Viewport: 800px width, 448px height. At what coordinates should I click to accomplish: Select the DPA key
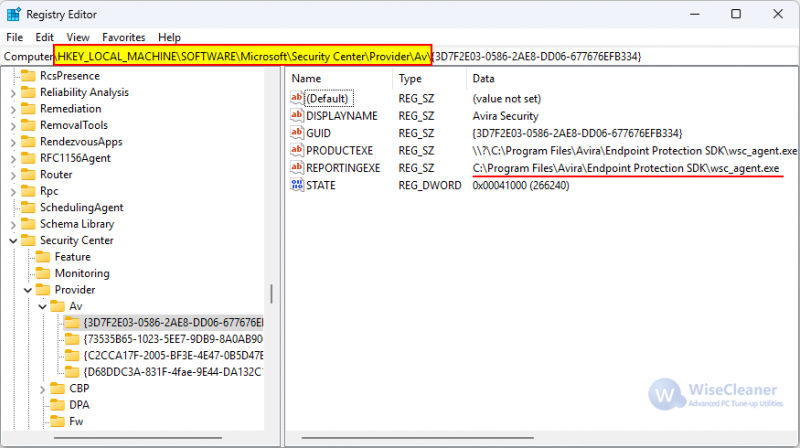[79, 405]
